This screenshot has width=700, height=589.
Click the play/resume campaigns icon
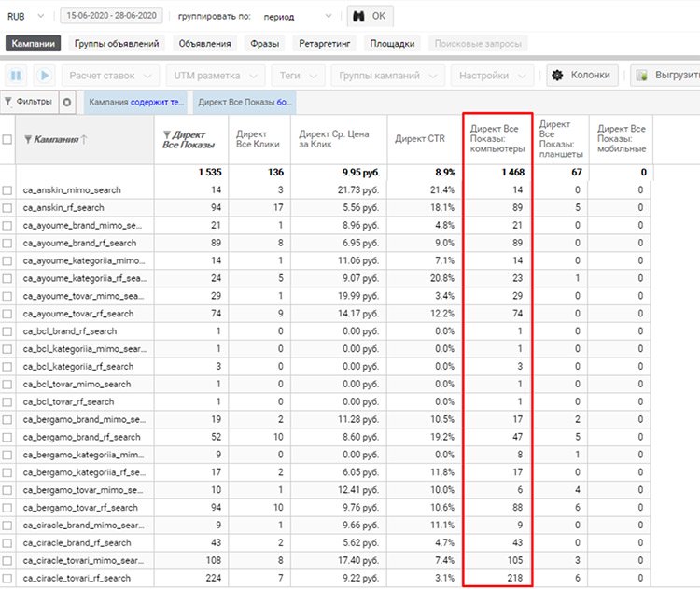coord(44,76)
